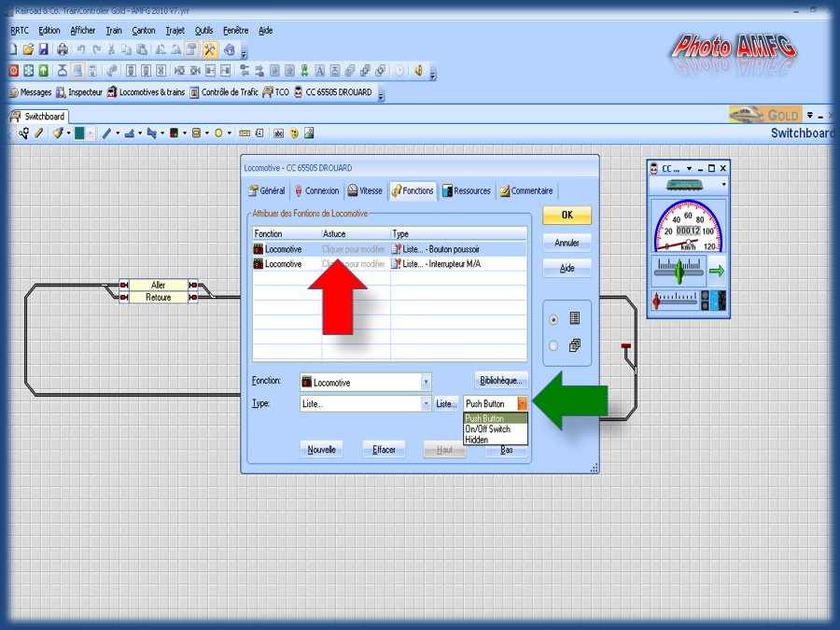
Task: Click the green up-arrow Start icon
Action: (x=43, y=70)
